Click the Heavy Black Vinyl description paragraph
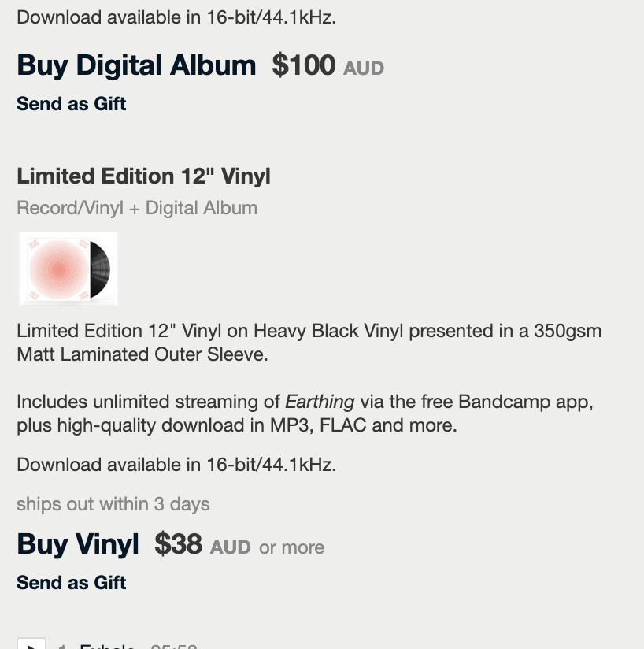Screen dimensions: 644x649 click(309, 343)
